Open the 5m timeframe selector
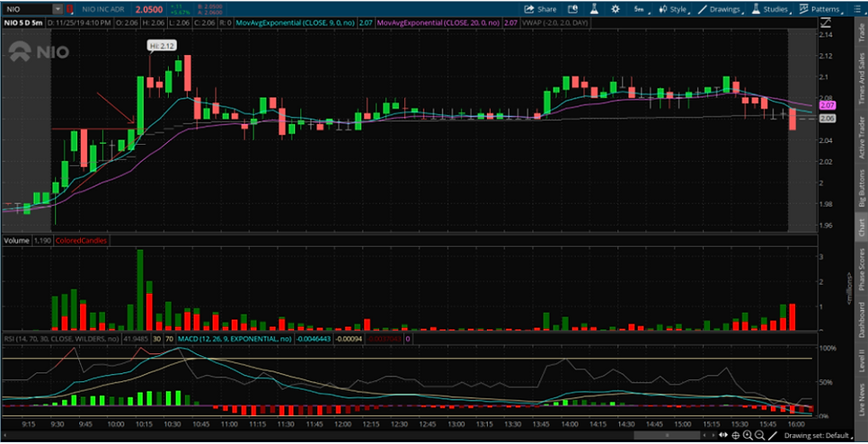 point(640,9)
